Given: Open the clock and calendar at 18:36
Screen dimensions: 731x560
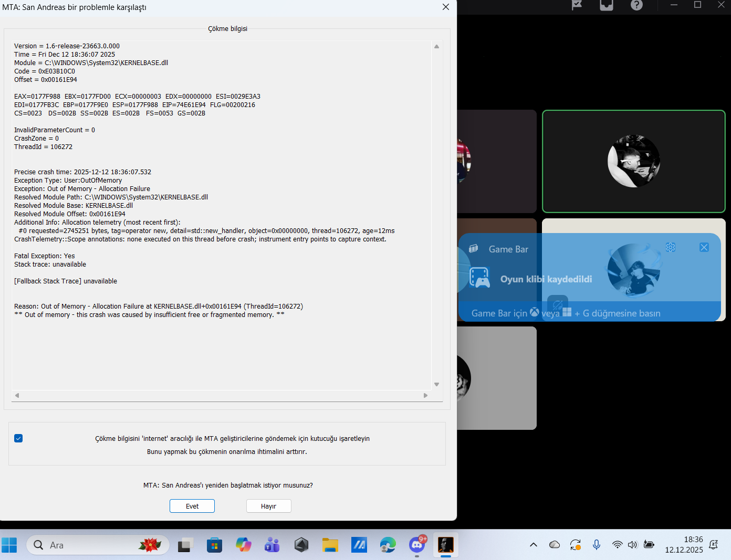Looking at the screenshot, I should tap(684, 545).
